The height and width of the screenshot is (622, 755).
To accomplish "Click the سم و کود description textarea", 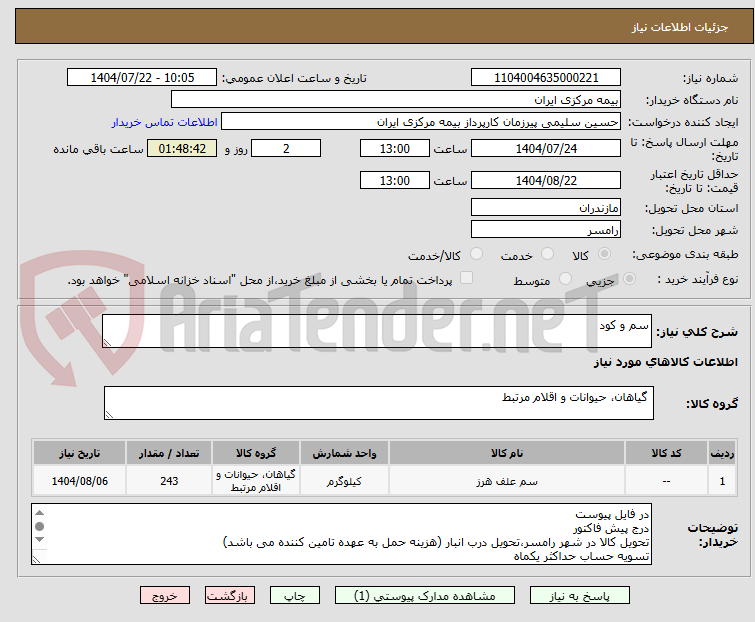I will 377,331.
